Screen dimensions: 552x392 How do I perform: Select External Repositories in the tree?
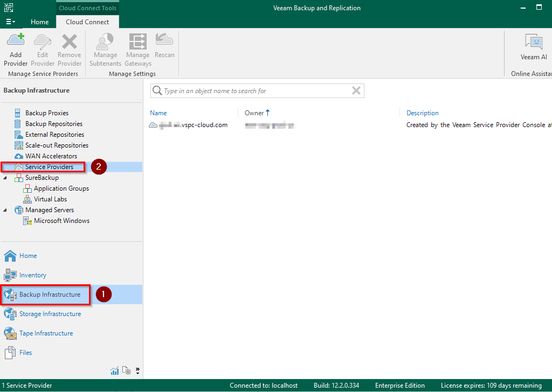(54, 135)
